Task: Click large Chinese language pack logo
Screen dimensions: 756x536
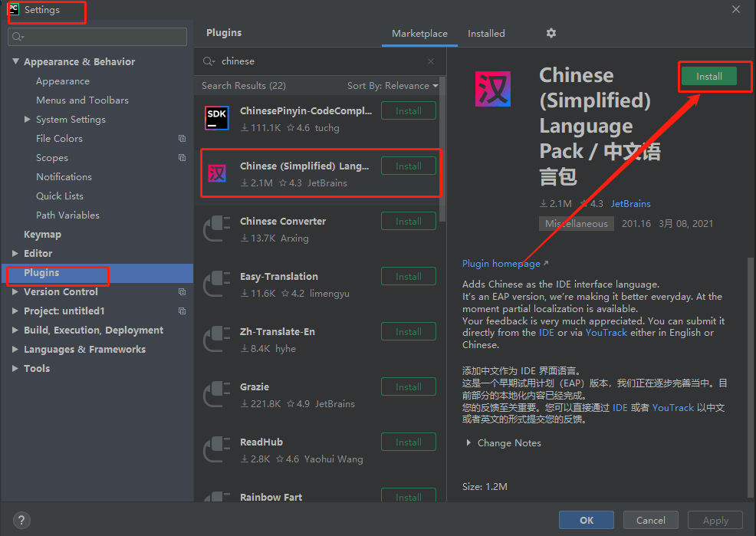Action: click(493, 89)
